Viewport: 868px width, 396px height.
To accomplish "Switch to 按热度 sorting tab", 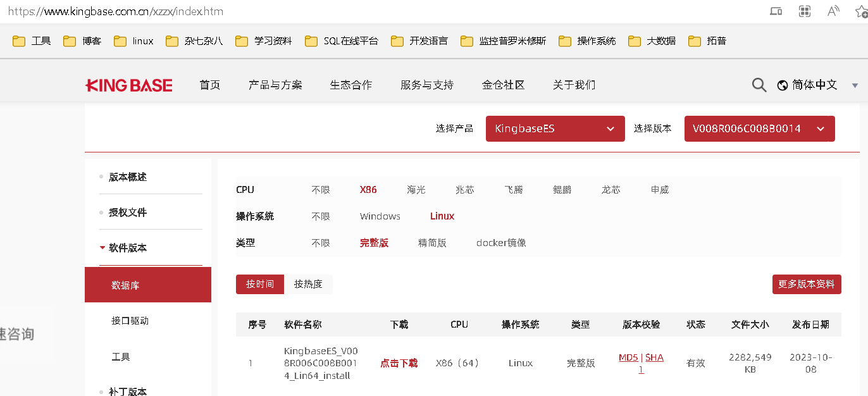I will pos(308,285).
